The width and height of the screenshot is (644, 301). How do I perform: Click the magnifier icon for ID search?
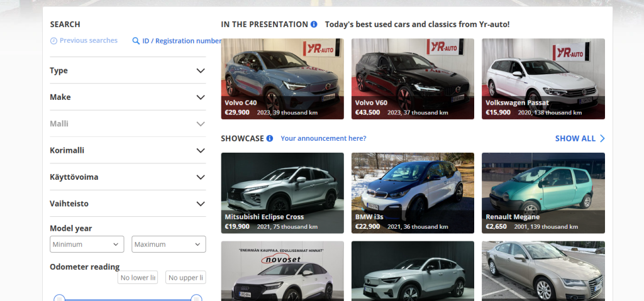(136, 41)
